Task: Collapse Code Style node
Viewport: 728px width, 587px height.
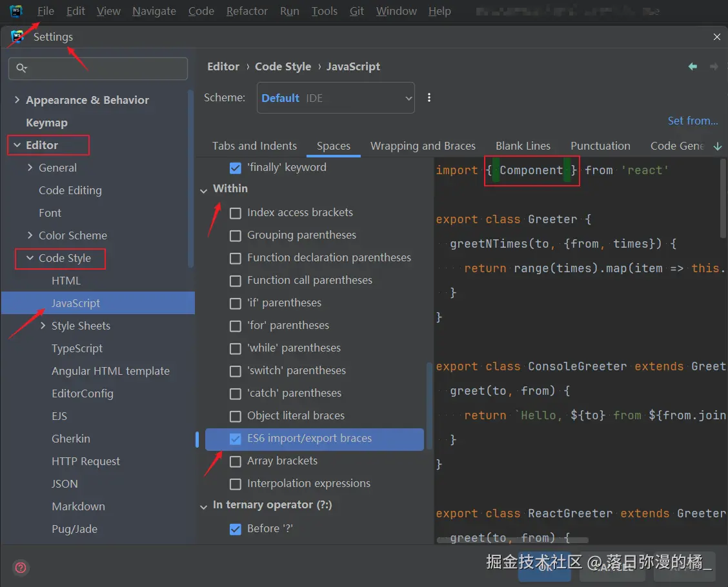Action: [x=30, y=258]
